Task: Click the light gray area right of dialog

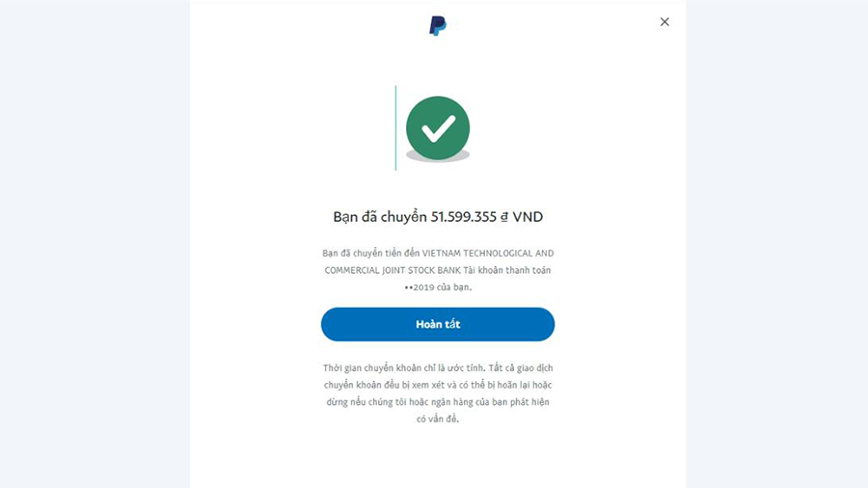Action: 776,244
